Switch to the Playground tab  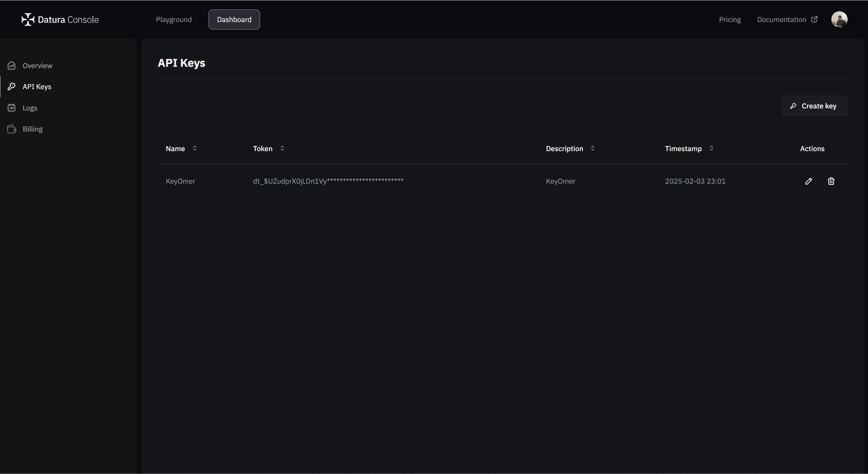coord(174,20)
